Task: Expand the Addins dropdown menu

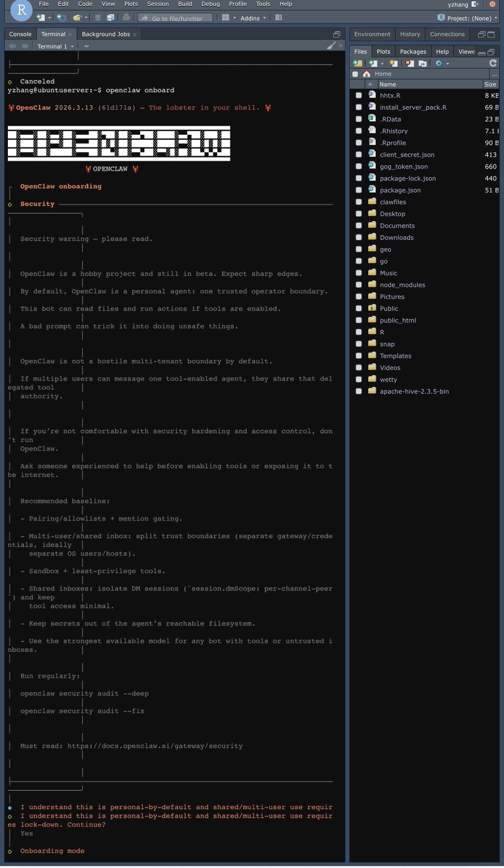Action: click(253, 18)
